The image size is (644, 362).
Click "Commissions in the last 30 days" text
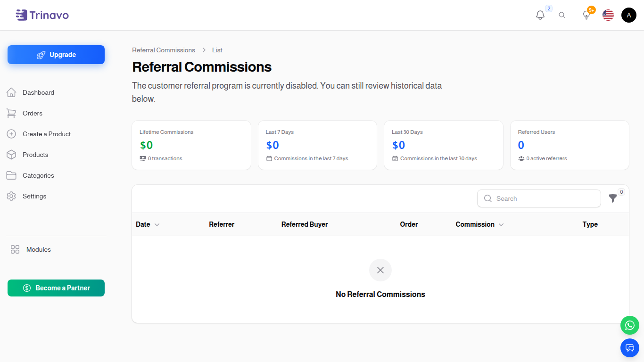pos(438,158)
